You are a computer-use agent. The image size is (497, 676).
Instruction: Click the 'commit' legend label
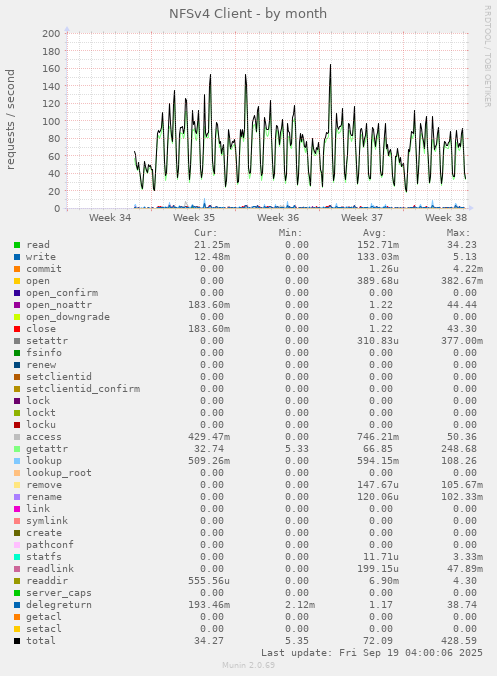pyautogui.click(x=44, y=269)
